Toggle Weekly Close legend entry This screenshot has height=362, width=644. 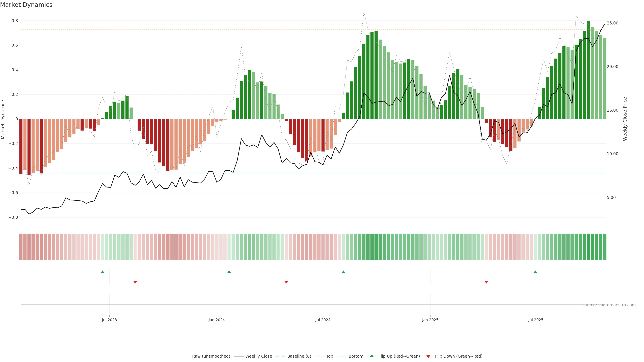[258, 356]
